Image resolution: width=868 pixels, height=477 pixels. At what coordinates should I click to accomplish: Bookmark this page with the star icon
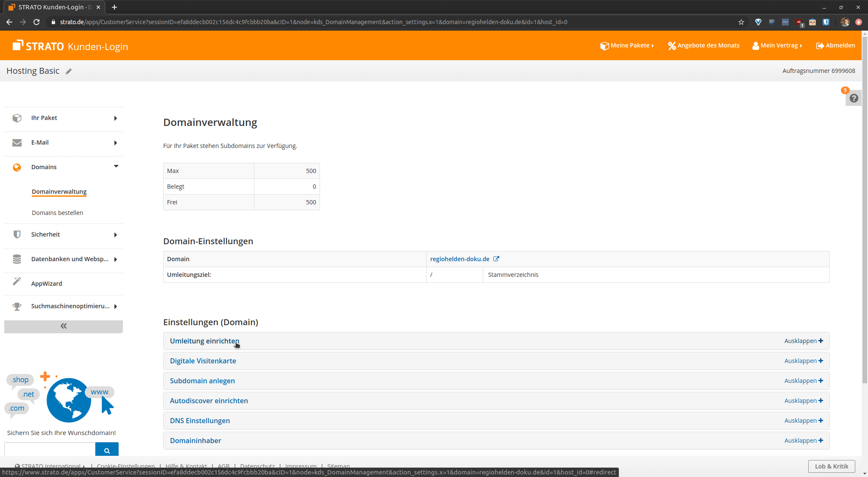click(741, 22)
